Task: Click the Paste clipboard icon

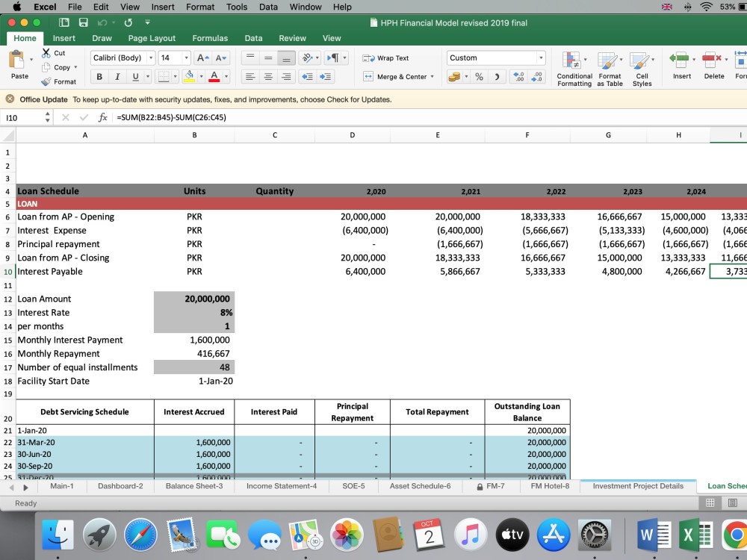Action: point(16,60)
